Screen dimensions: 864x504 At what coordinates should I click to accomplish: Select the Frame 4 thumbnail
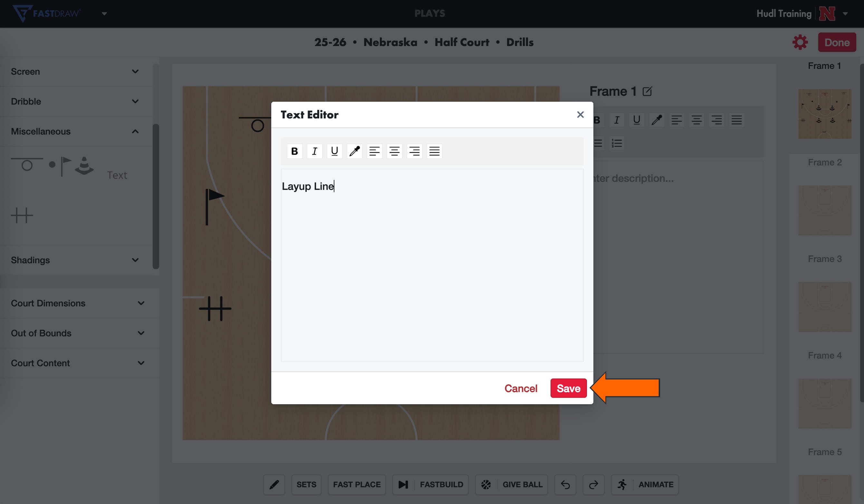click(x=825, y=403)
